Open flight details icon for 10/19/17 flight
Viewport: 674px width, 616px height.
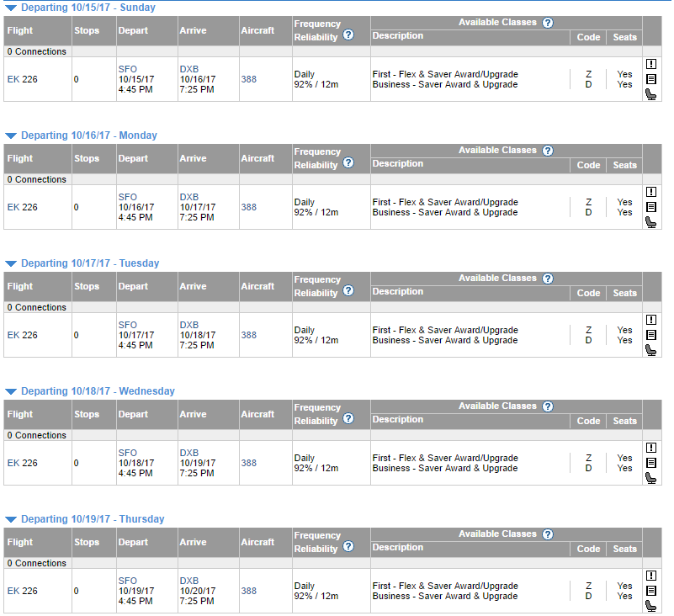[650, 591]
